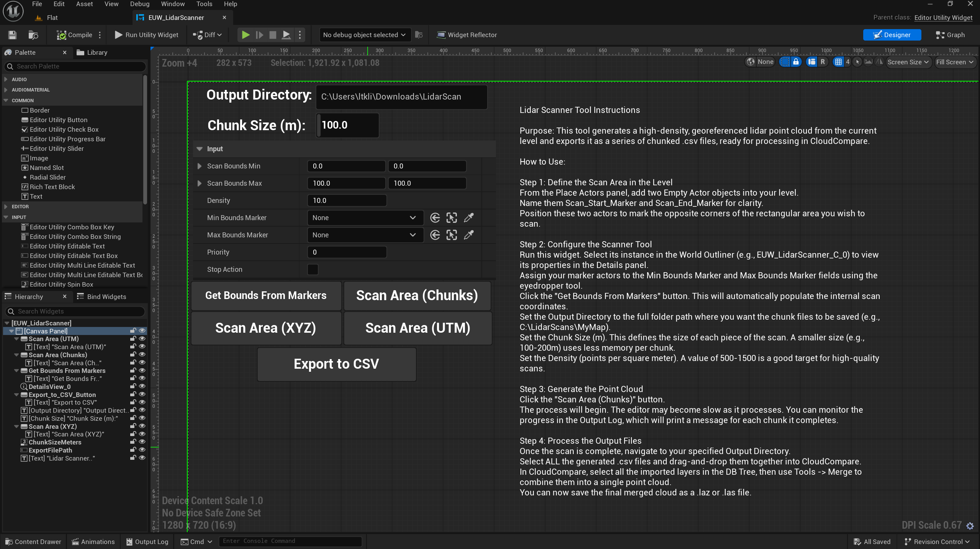980x549 pixels.
Task: Click the Browse to asset icon
Action: (x=33, y=35)
